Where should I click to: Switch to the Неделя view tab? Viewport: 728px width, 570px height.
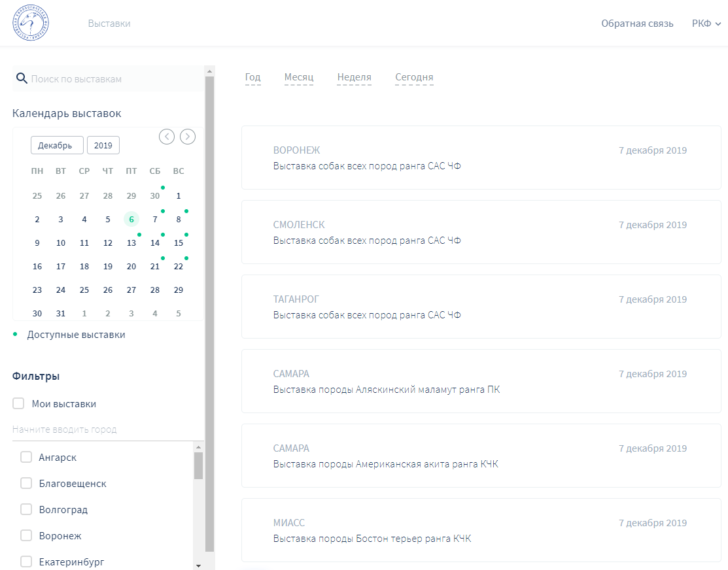(354, 77)
